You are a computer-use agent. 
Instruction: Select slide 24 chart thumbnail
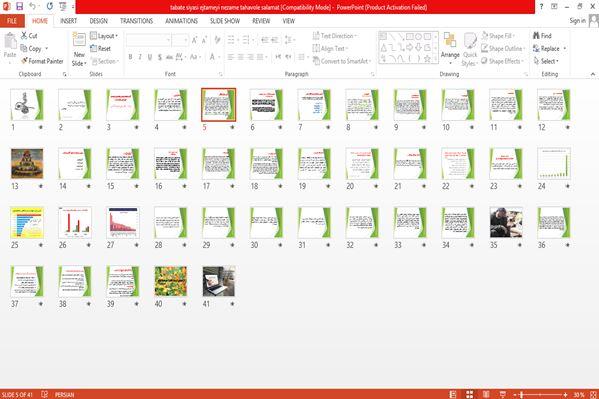tap(554, 164)
